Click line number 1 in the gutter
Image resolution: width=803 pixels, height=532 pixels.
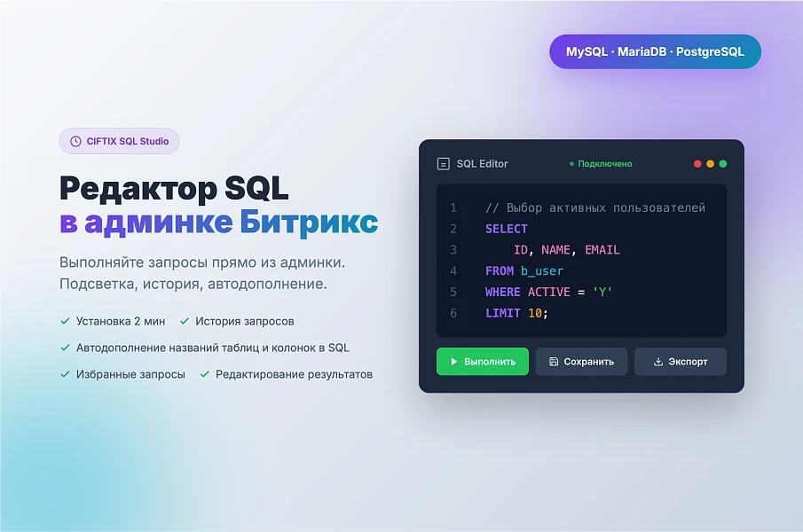click(453, 207)
